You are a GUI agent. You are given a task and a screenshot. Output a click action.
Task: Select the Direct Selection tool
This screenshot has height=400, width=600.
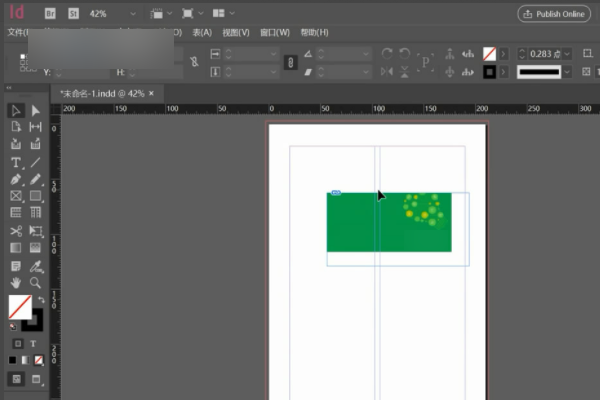[36, 111]
